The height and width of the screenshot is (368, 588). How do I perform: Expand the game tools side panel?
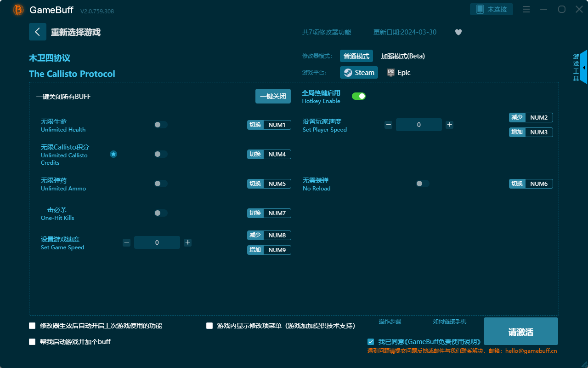(583, 67)
